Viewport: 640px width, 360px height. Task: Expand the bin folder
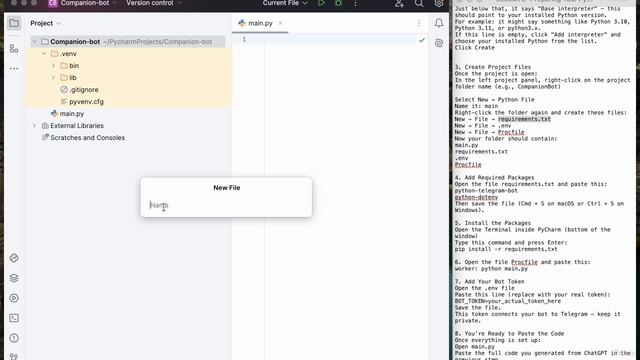tap(53, 66)
